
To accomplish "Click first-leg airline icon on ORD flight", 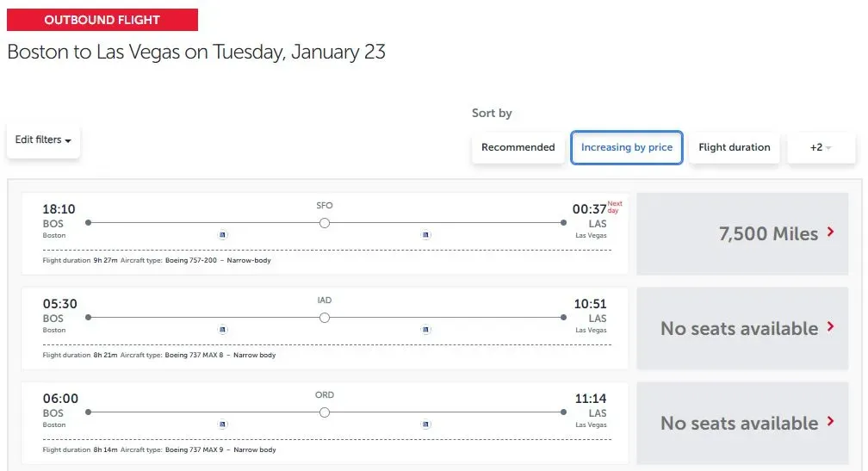I will 222,424.
